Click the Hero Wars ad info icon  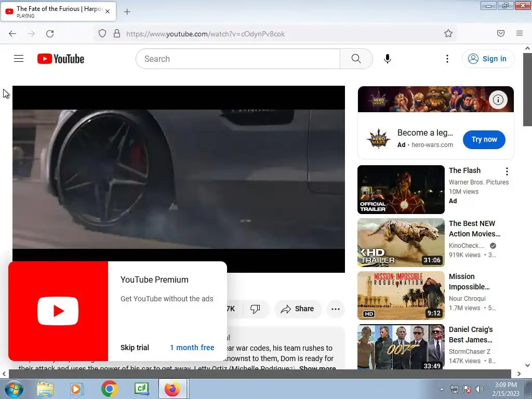pyautogui.click(x=498, y=100)
